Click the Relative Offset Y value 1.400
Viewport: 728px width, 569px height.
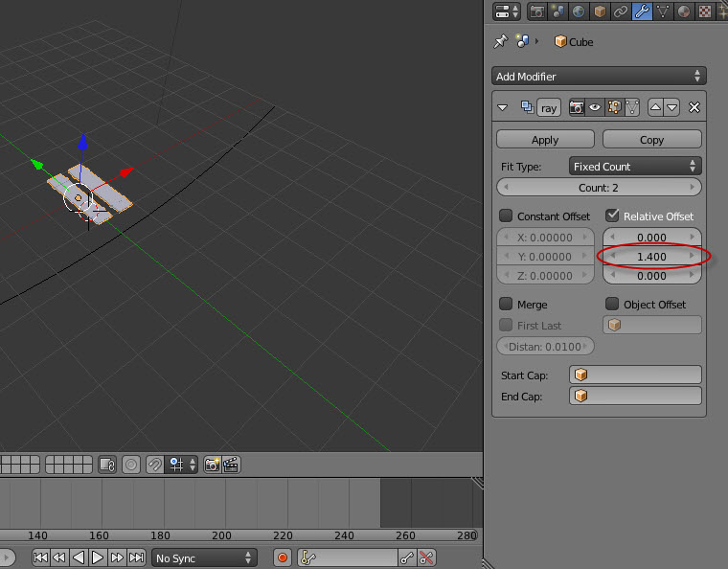652,256
